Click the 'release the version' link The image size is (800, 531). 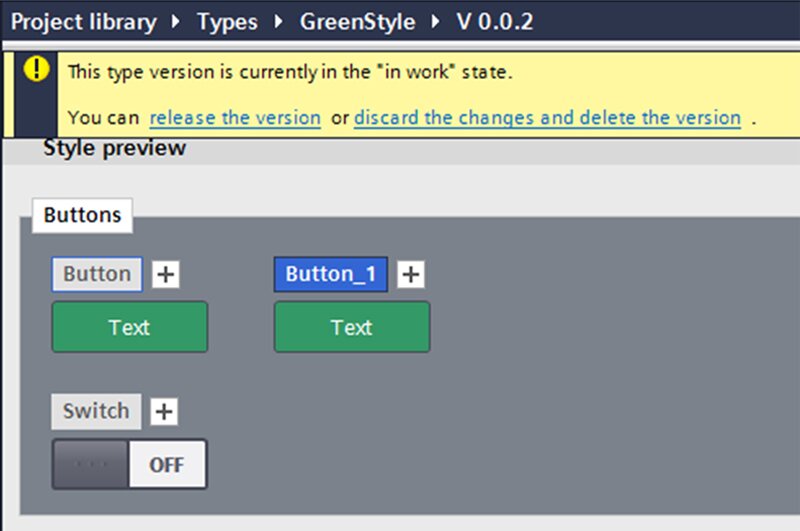pos(235,118)
